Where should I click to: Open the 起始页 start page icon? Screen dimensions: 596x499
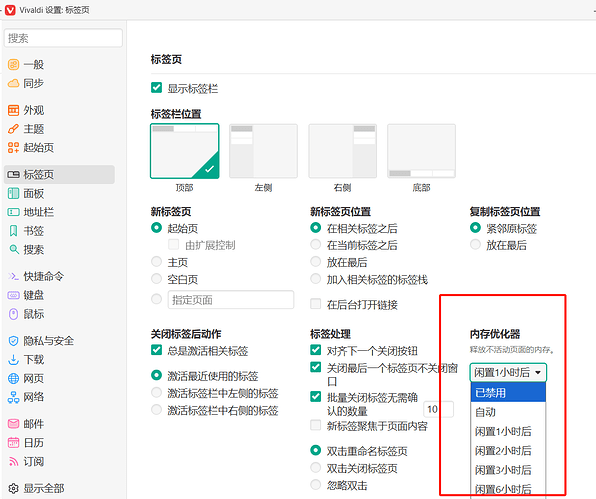(x=13, y=147)
